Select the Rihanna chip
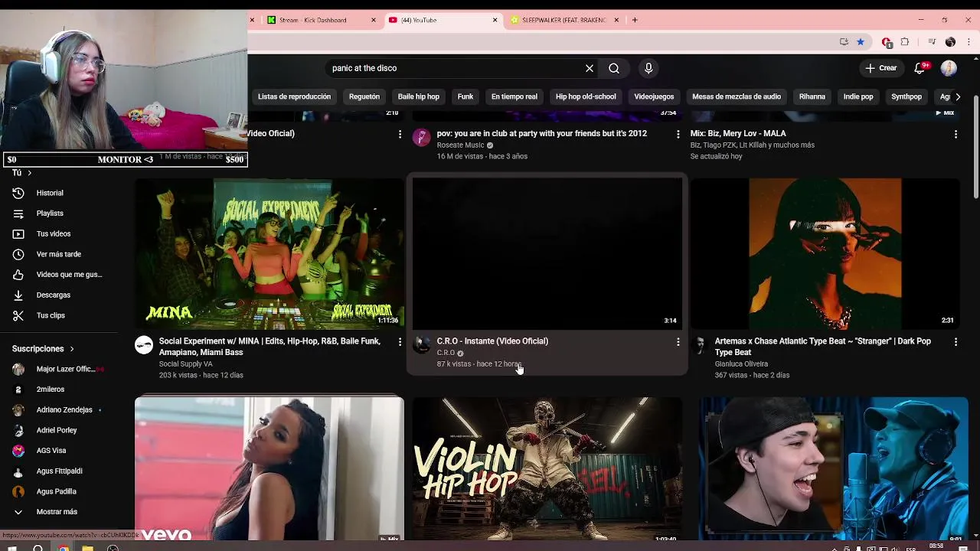 812,96
